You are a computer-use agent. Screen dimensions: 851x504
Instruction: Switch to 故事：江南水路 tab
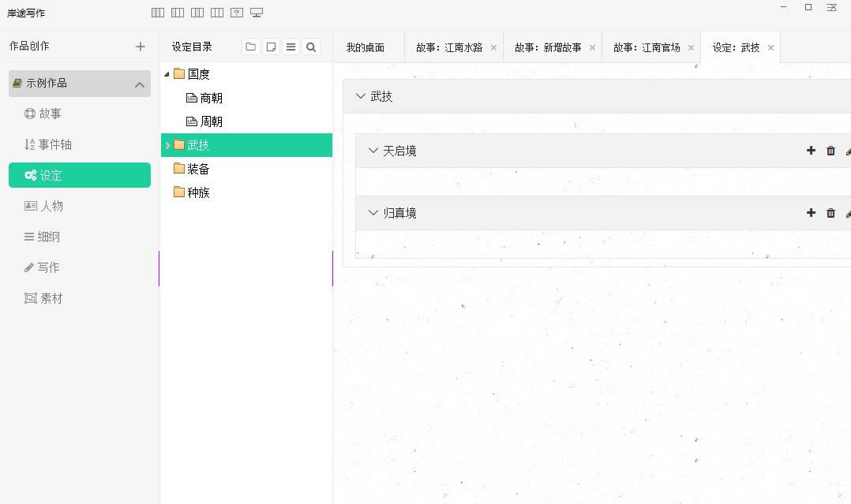(448, 48)
